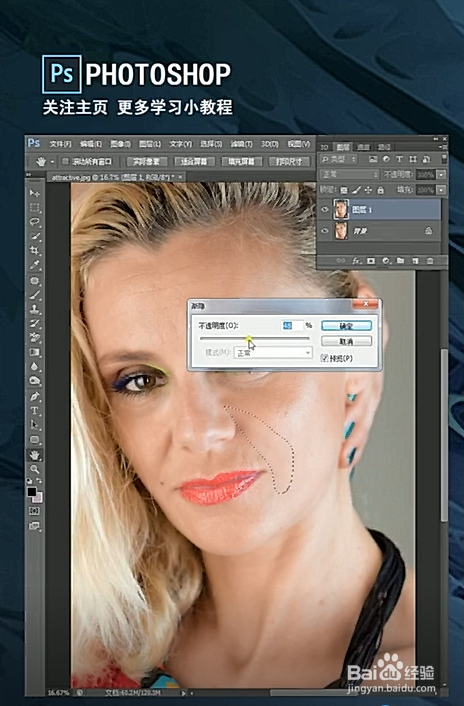
Task: Toggle lock position
Action: pyautogui.click(x=368, y=190)
